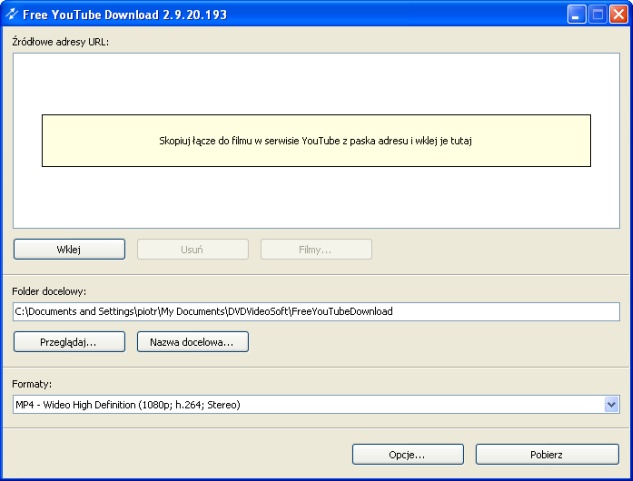This screenshot has height=481, width=633.
Task: Start the download with Pobierz
Action: click(547, 454)
